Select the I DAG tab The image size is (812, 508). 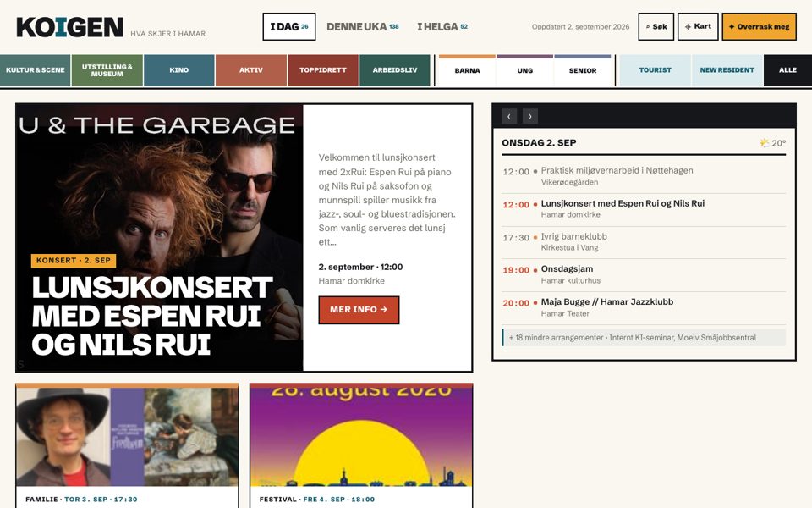(x=289, y=26)
